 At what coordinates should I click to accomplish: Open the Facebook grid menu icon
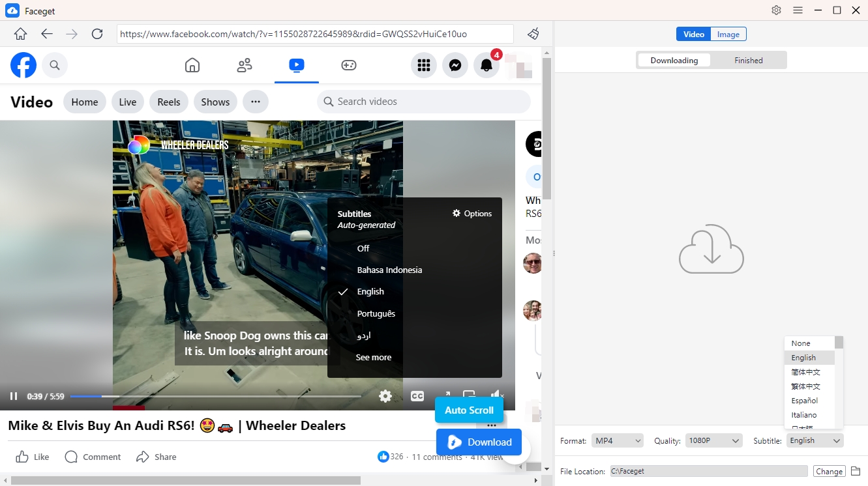[x=424, y=65]
